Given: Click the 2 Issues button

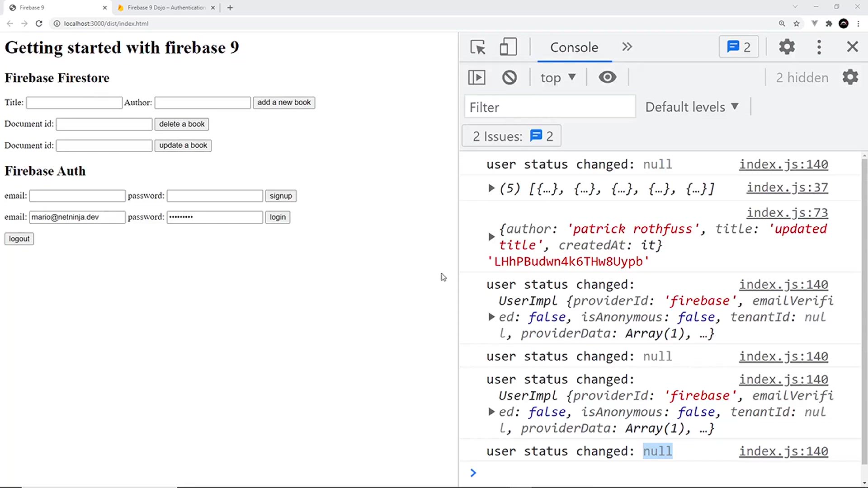Looking at the screenshot, I should point(512,136).
